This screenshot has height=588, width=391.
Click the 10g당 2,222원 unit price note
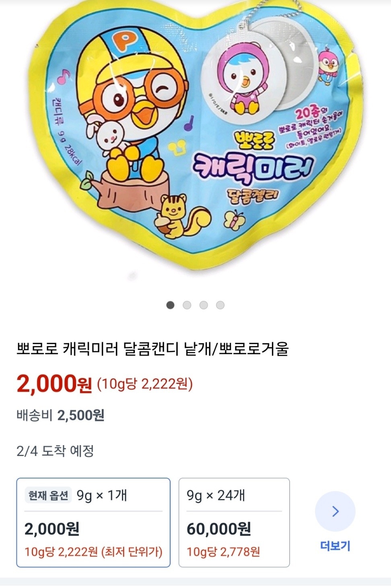(x=145, y=384)
